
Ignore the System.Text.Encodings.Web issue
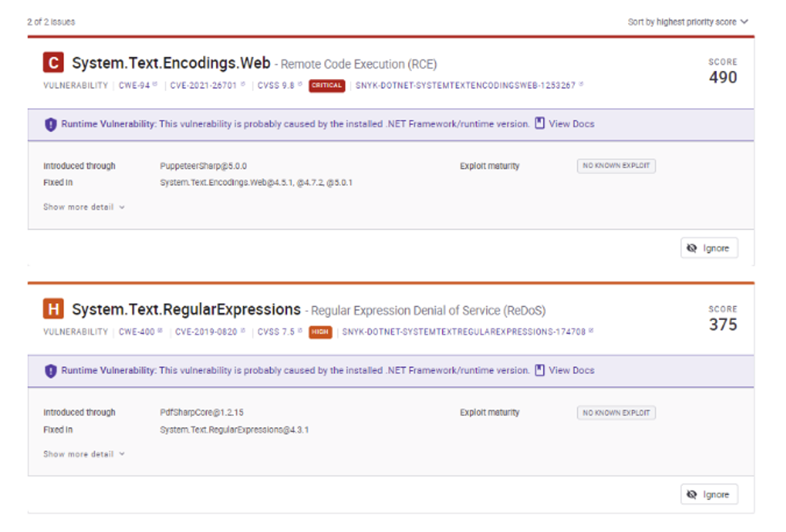[x=709, y=248]
